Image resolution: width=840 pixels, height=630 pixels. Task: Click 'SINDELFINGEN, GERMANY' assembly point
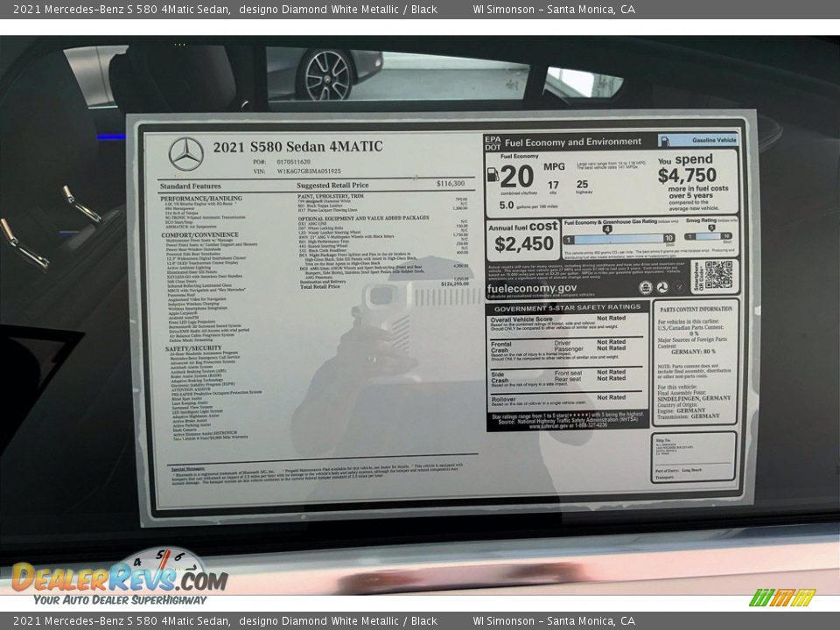click(x=694, y=399)
